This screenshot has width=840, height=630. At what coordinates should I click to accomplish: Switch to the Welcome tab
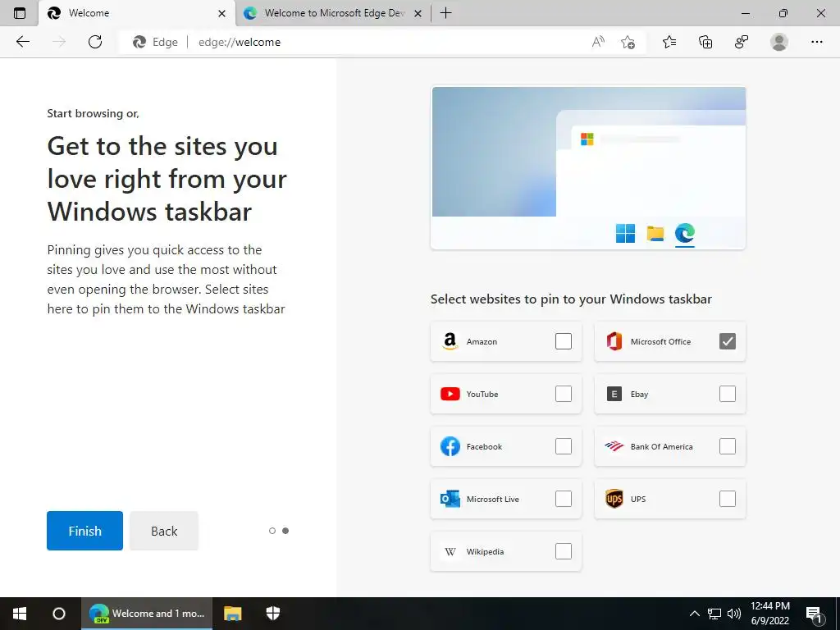pyautogui.click(x=137, y=13)
